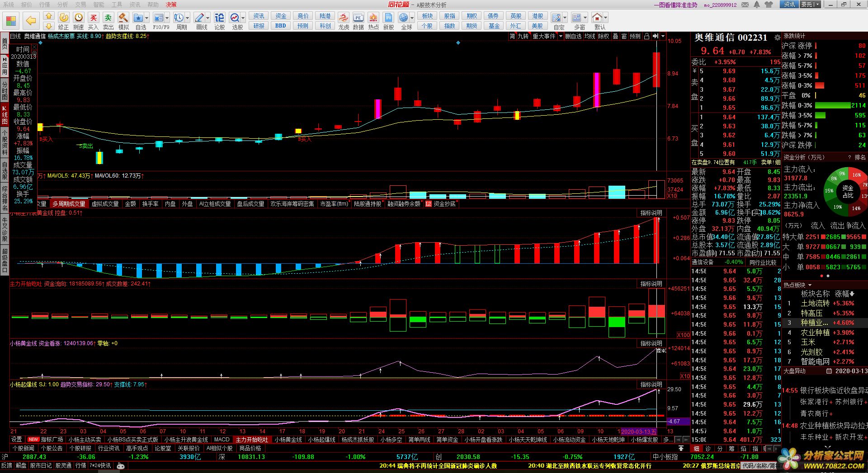Expand the 画线 dropdown arrow
Screen dimensions: 868x473
[208, 18]
